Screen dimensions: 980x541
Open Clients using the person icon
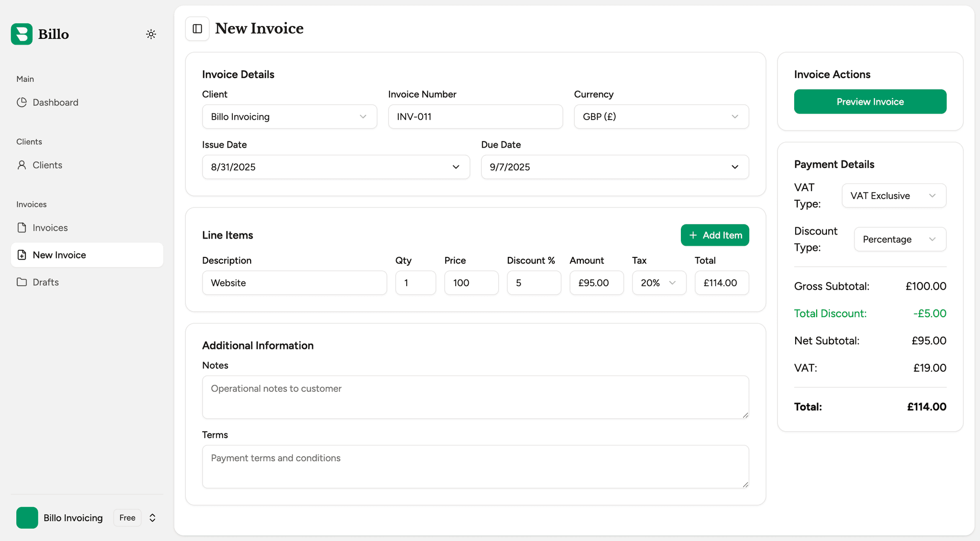21,164
